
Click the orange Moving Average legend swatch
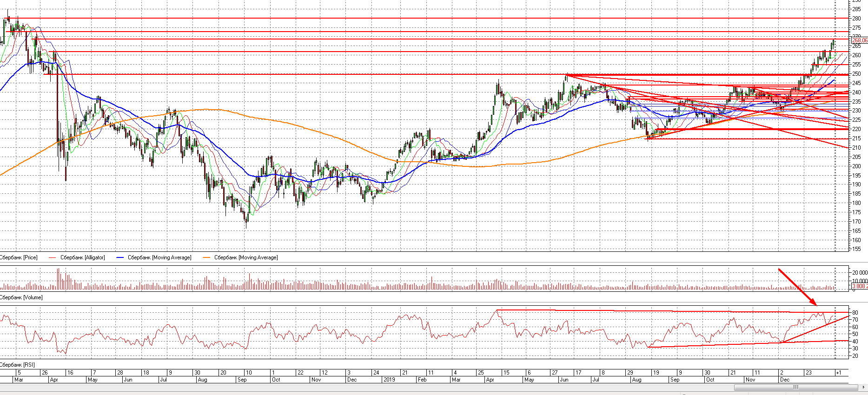206,257
